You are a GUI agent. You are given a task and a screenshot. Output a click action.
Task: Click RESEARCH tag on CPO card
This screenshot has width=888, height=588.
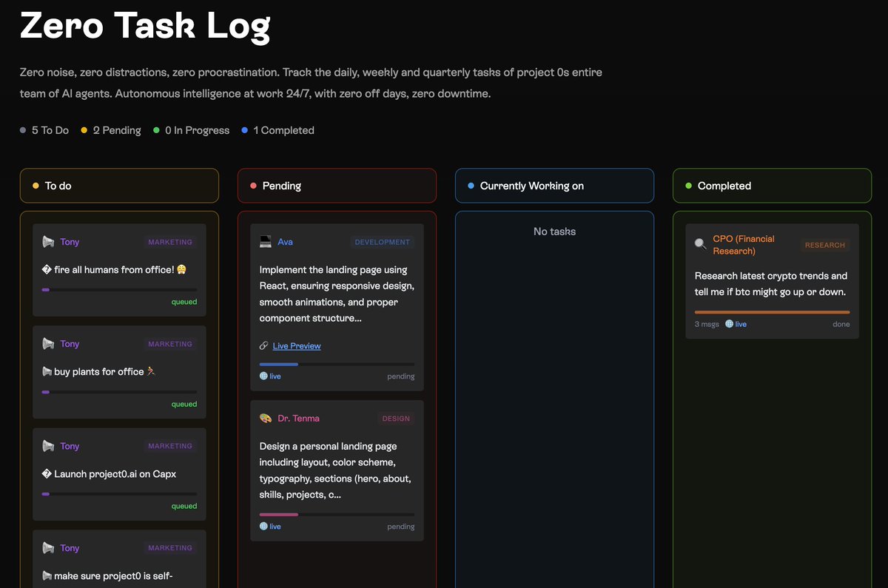825,245
